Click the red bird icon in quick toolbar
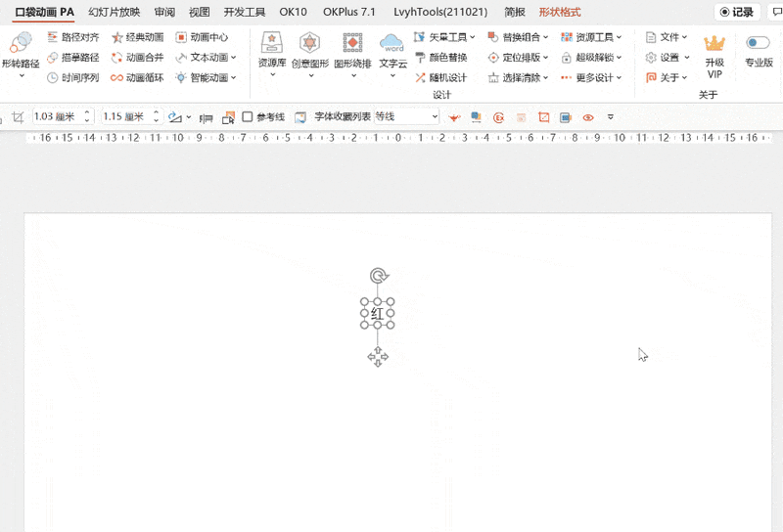 [454, 117]
